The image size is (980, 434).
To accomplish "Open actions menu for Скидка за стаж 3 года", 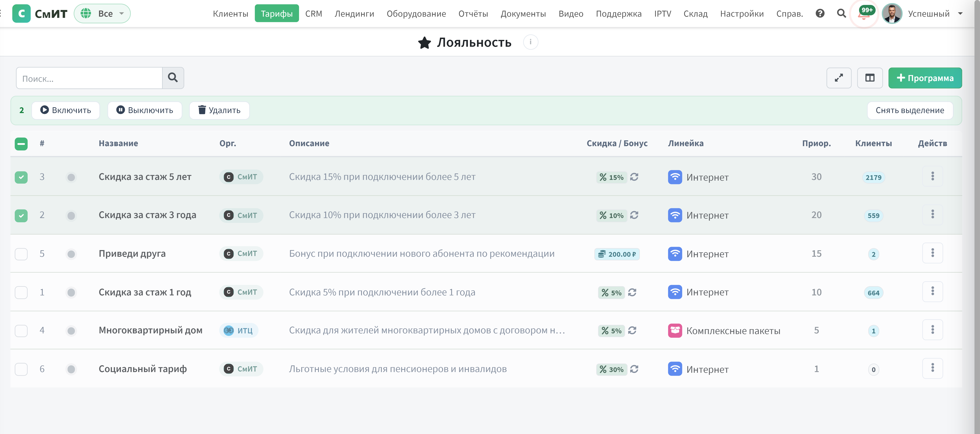I will (932, 215).
